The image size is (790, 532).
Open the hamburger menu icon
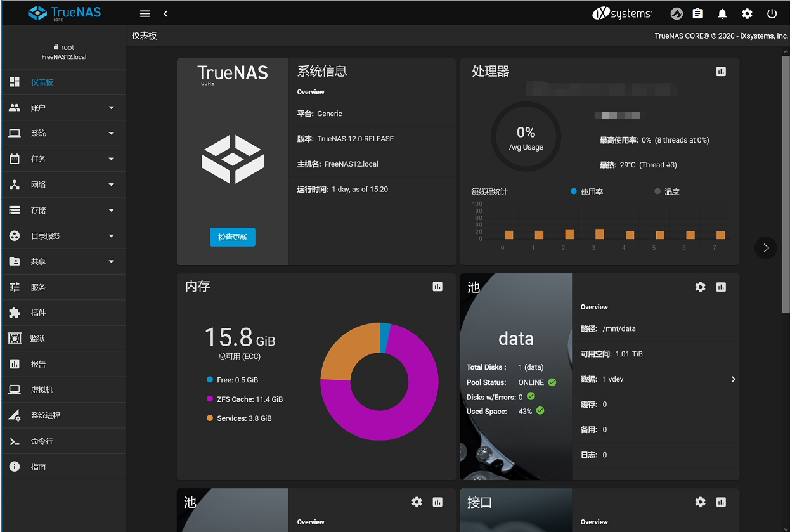pyautogui.click(x=145, y=13)
